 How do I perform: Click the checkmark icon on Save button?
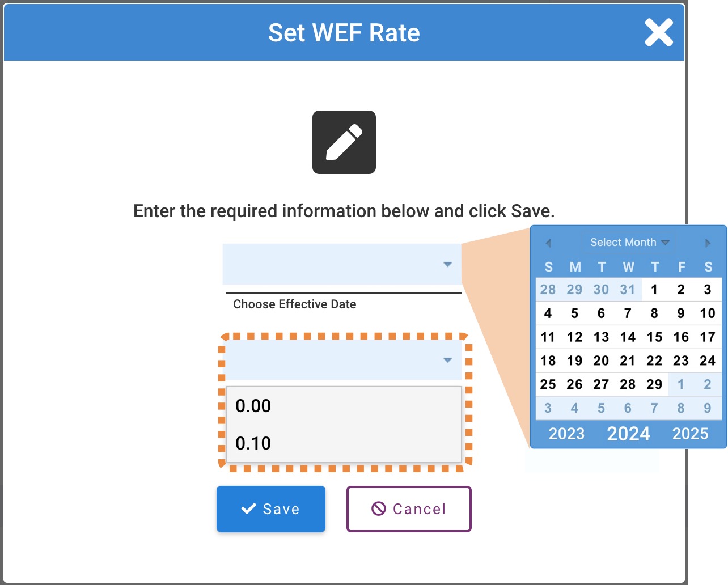247,508
